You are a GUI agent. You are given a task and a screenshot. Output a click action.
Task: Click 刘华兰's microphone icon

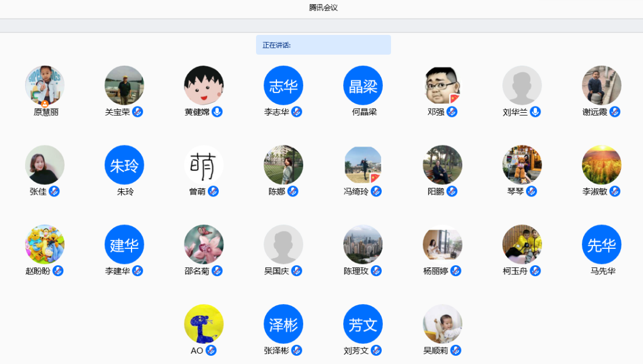[x=535, y=112]
